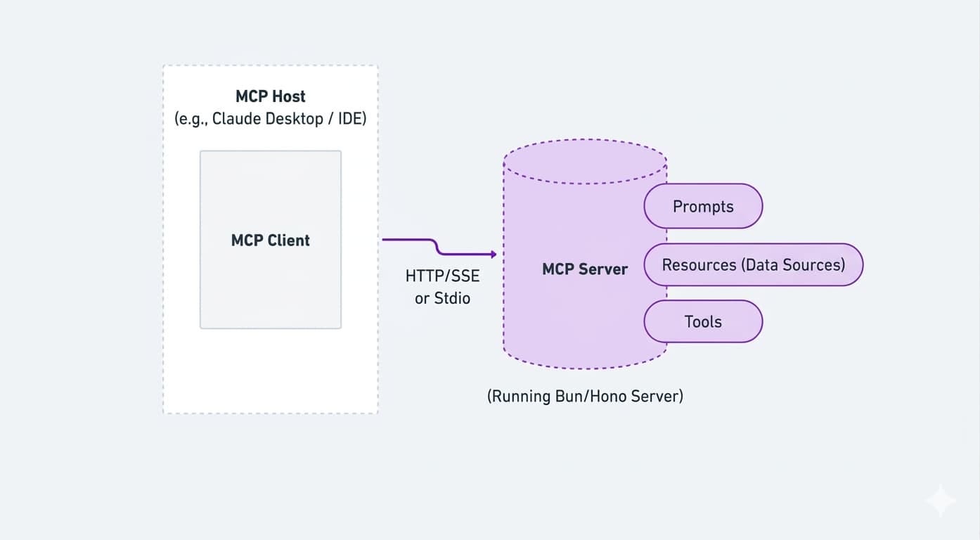Select the Tools pill
980x540 pixels.
(x=703, y=321)
